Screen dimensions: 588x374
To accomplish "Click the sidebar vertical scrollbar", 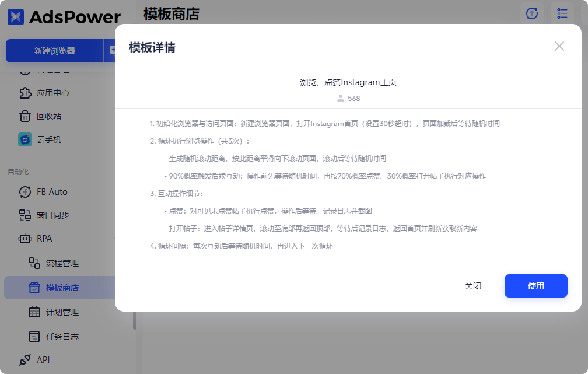I will [x=135, y=320].
